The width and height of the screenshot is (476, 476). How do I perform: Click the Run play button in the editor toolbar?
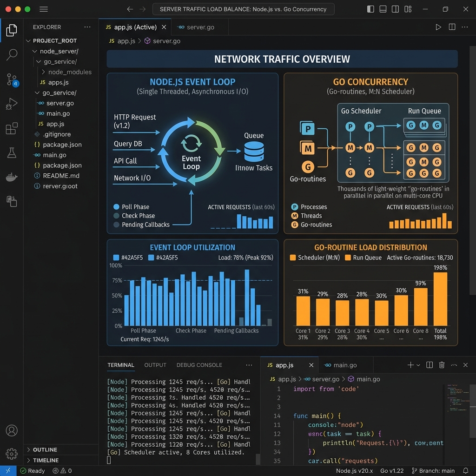(x=438, y=27)
